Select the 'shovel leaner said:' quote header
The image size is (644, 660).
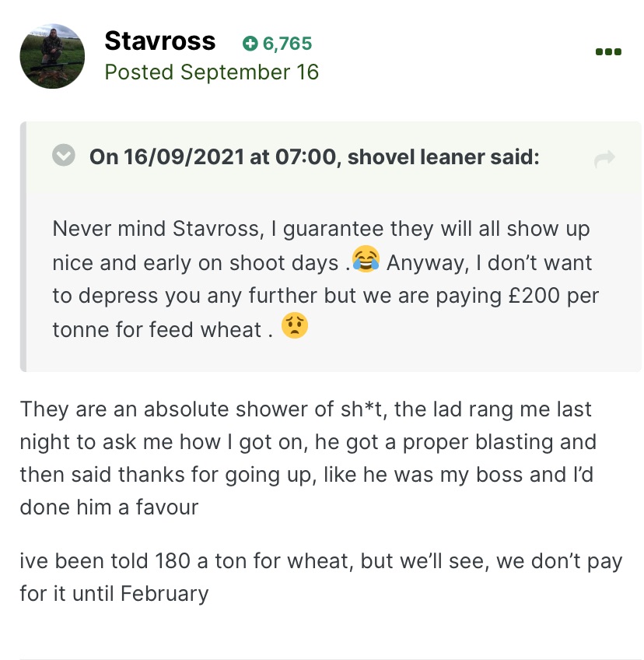pyautogui.click(x=443, y=156)
